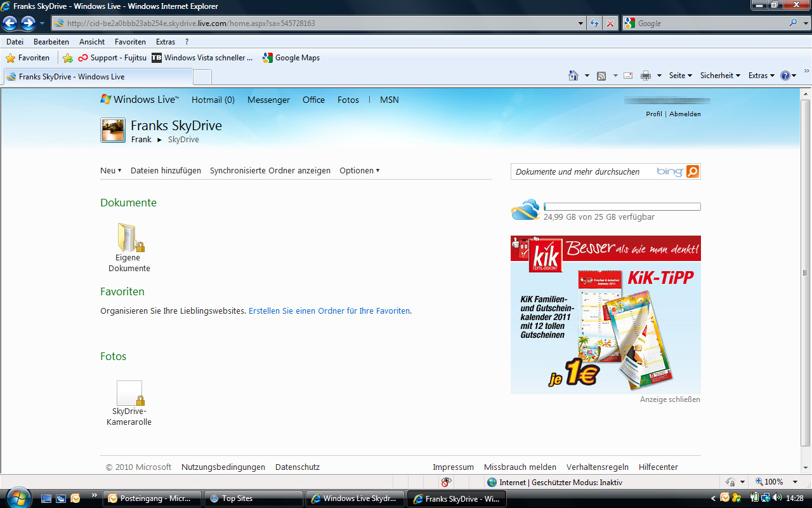812x508 pixels.
Task: Open the Eigene Dokumente folder
Action: click(x=129, y=248)
